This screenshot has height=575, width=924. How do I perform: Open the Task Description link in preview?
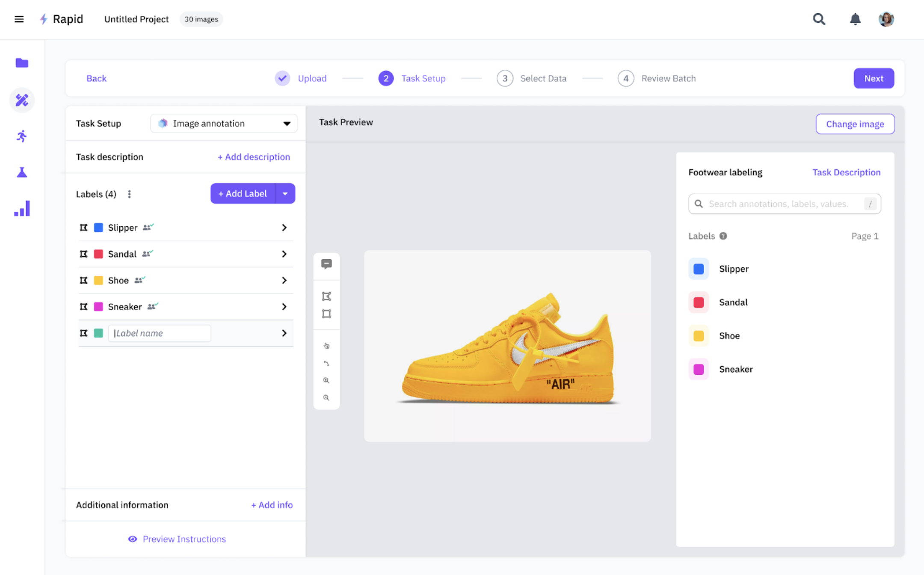click(x=846, y=172)
